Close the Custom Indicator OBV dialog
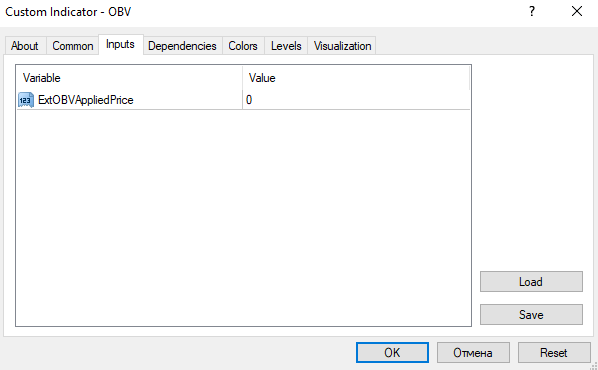Image resolution: width=598 pixels, height=370 pixels. [577, 12]
